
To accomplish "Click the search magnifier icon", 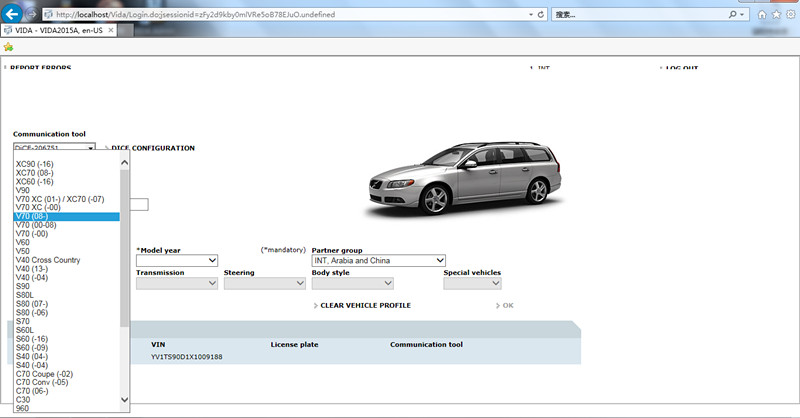I will (733, 14).
